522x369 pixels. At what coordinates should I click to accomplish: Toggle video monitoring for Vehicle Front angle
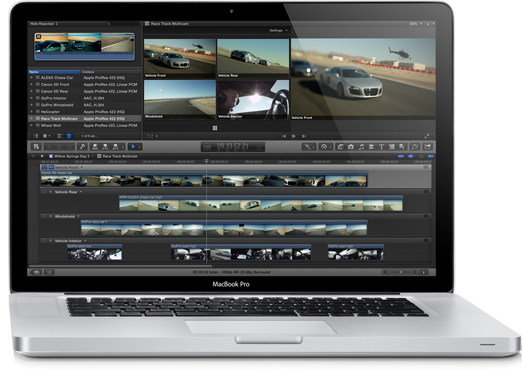tap(45, 167)
